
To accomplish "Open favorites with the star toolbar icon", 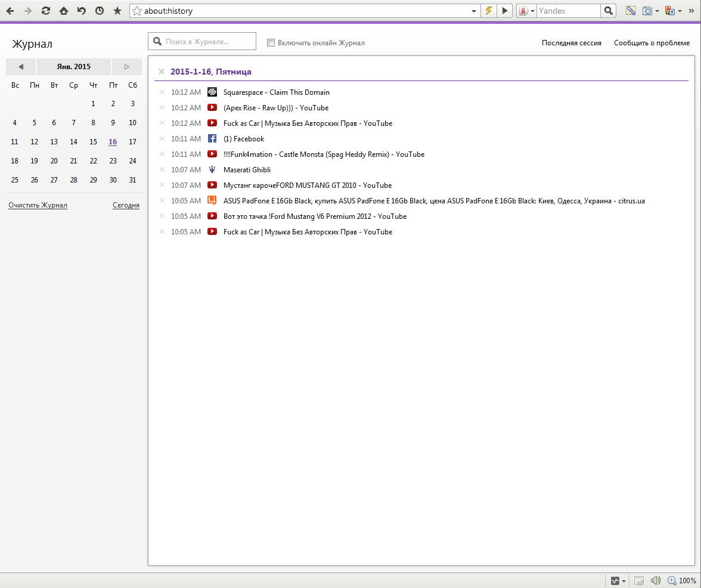I will [x=117, y=11].
